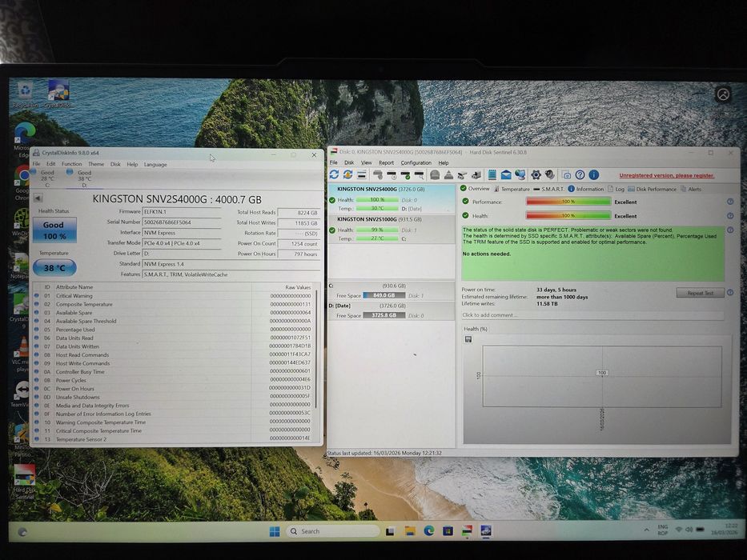Open Microsoft Store taskbar icon
747x560 pixels.
[x=448, y=531]
